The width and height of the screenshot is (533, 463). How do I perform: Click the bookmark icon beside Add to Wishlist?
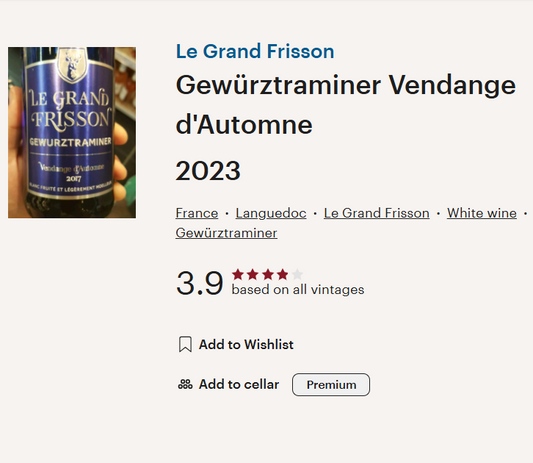[185, 344]
